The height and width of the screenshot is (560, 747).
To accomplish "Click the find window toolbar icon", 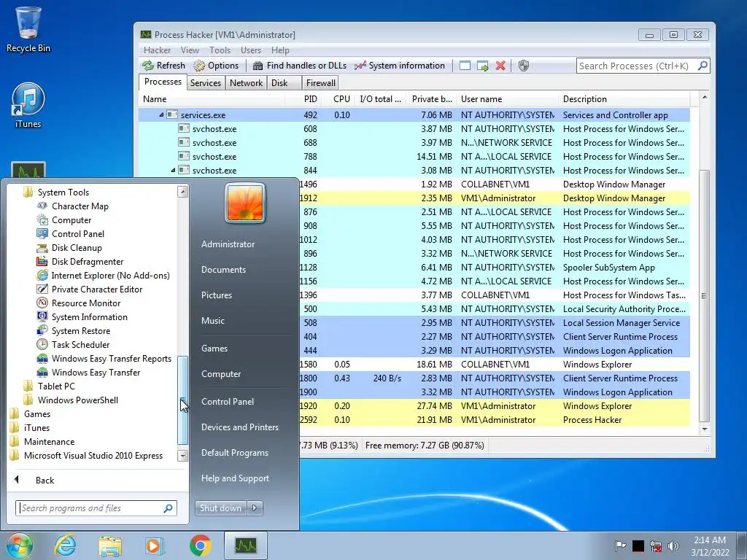I will (x=465, y=66).
